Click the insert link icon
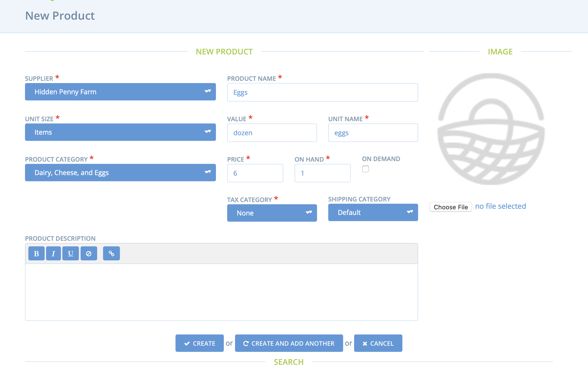The image size is (588, 367). pyautogui.click(x=111, y=253)
